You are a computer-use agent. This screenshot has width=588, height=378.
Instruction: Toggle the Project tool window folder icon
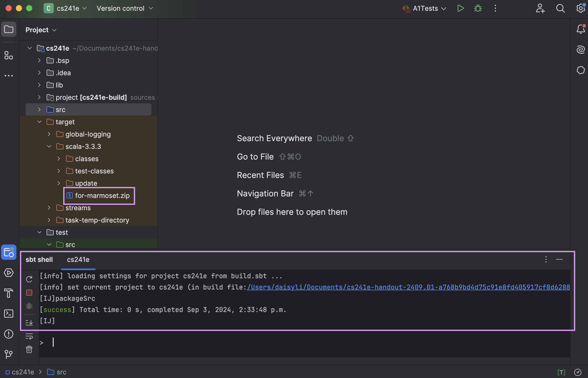coord(9,29)
